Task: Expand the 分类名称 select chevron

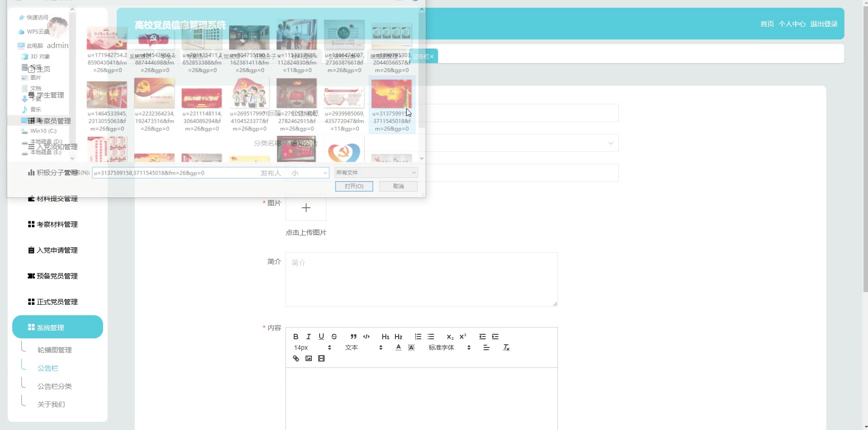Action: (x=611, y=143)
